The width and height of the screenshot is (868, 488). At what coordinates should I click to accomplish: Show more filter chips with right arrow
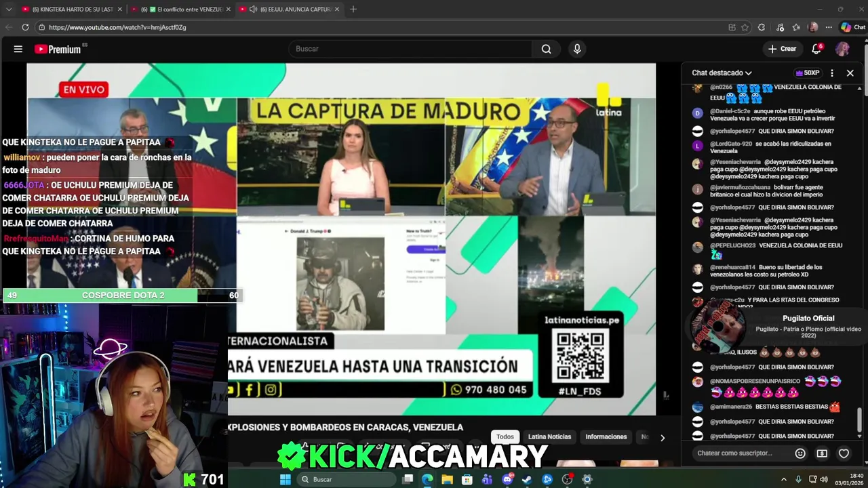(x=663, y=437)
